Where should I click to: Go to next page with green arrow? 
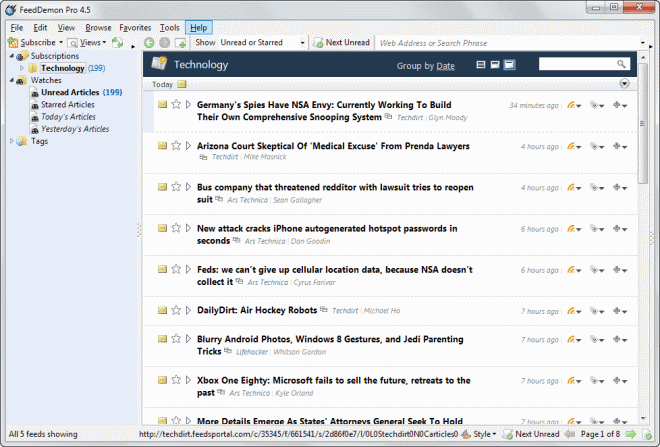[x=634, y=434]
